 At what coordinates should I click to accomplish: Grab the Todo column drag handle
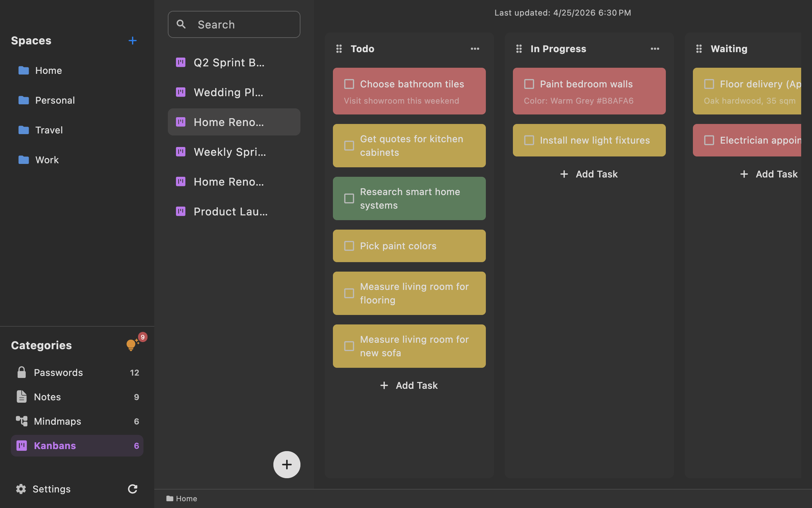[x=339, y=49]
